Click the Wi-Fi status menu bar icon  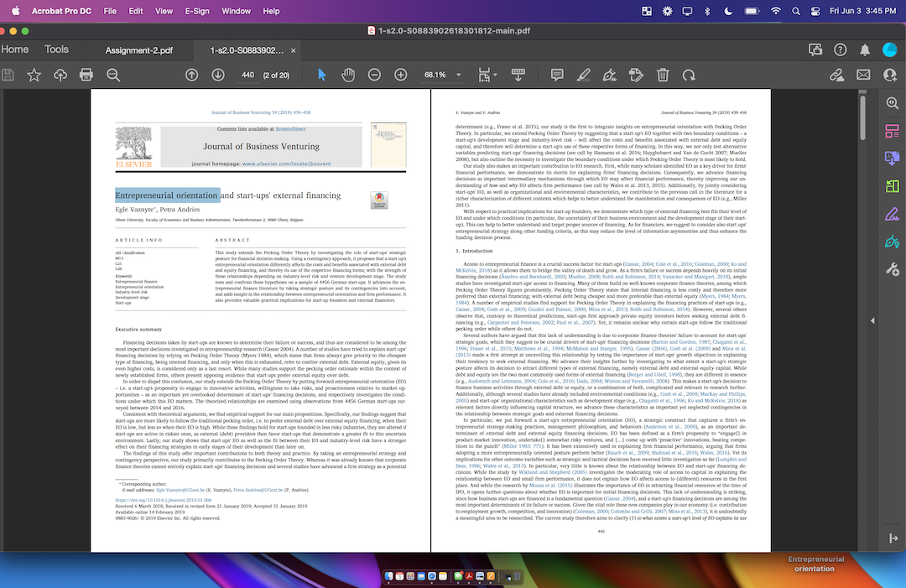[776, 11]
